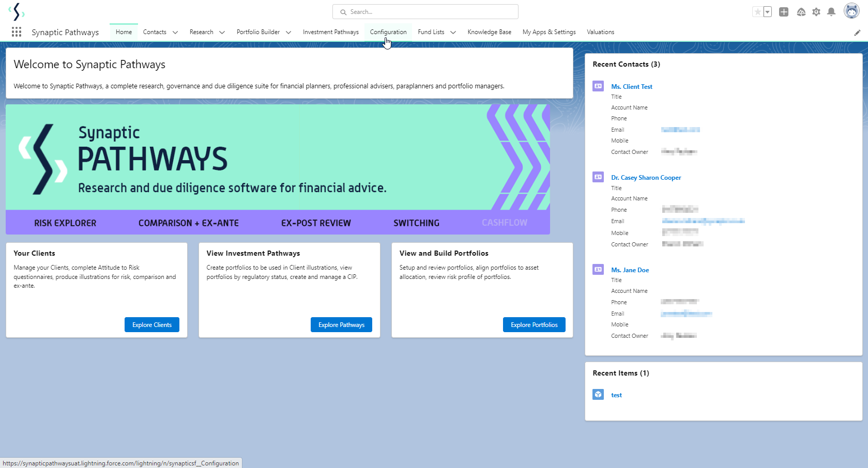Open the recent item named test

pos(617,395)
